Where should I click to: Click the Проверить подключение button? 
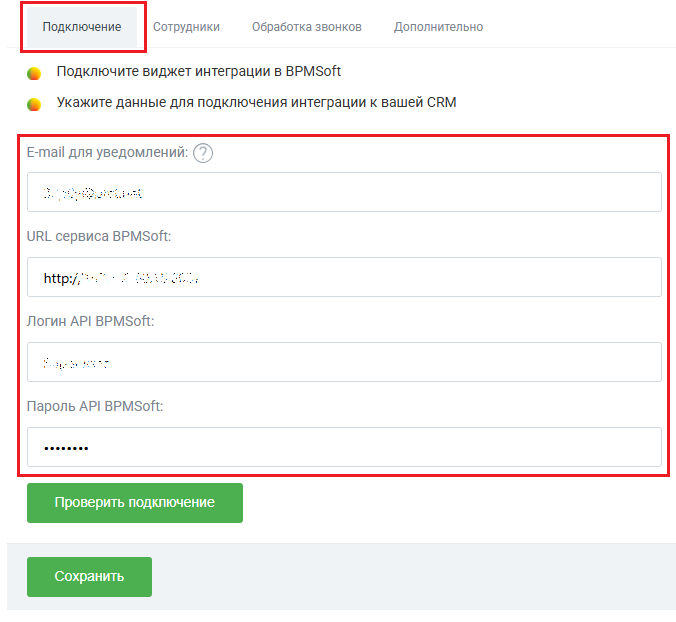pyautogui.click(x=135, y=503)
